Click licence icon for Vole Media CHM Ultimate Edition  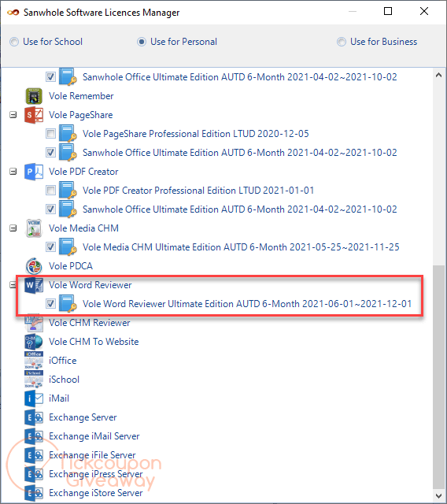[x=68, y=247]
